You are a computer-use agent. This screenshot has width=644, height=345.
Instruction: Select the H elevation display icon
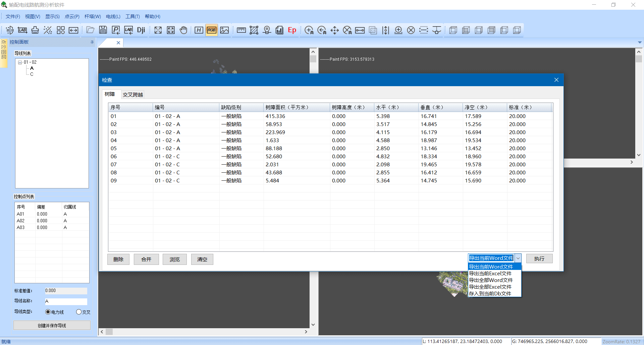(x=199, y=30)
